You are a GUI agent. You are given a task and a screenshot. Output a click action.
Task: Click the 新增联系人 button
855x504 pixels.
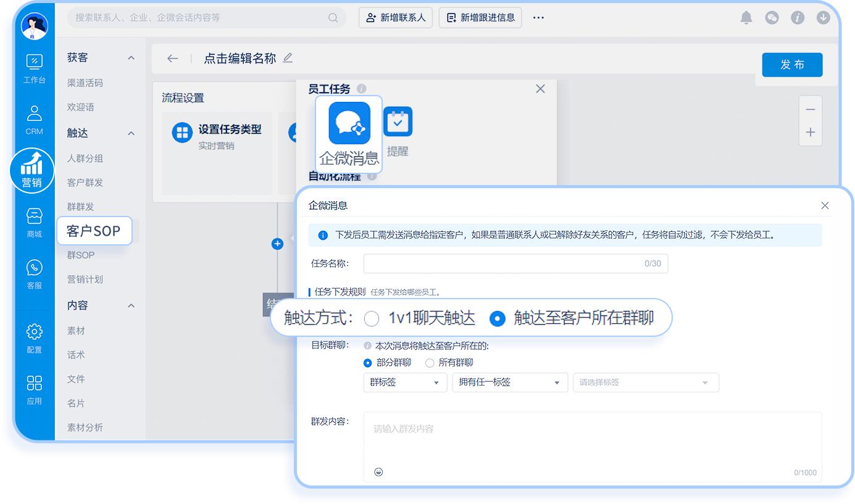pos(396,17)
